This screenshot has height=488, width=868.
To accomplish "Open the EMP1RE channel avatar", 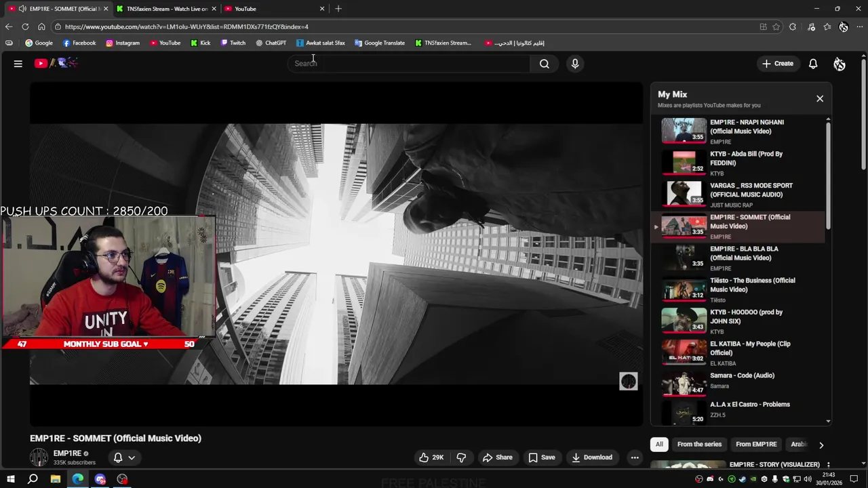I will 39,457.
